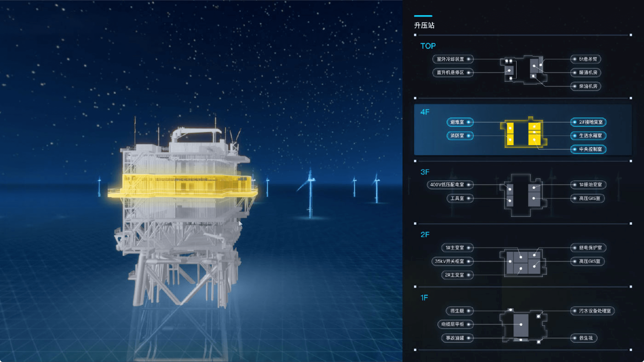
Task: Select the 中央控制室 tag on 4F
Action: 588,149
